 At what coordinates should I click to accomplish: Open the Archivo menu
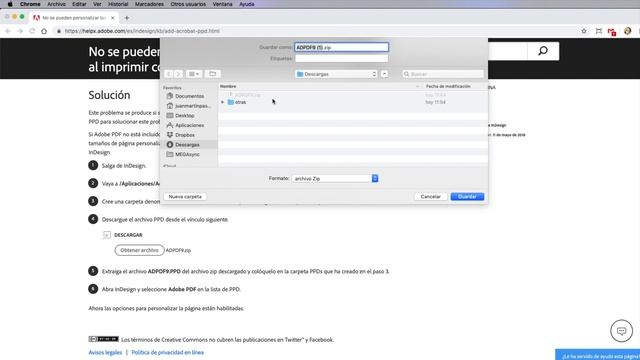[56, 4]
